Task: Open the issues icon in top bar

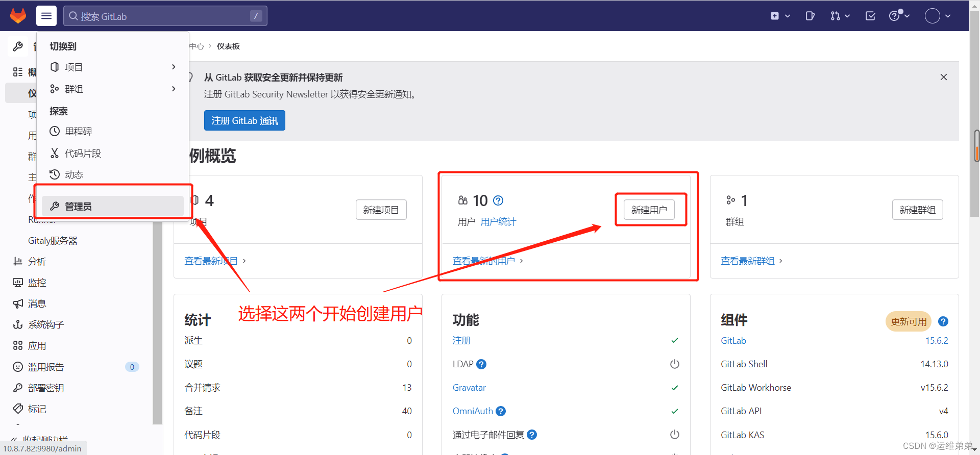Action: [x=810, y=16]
